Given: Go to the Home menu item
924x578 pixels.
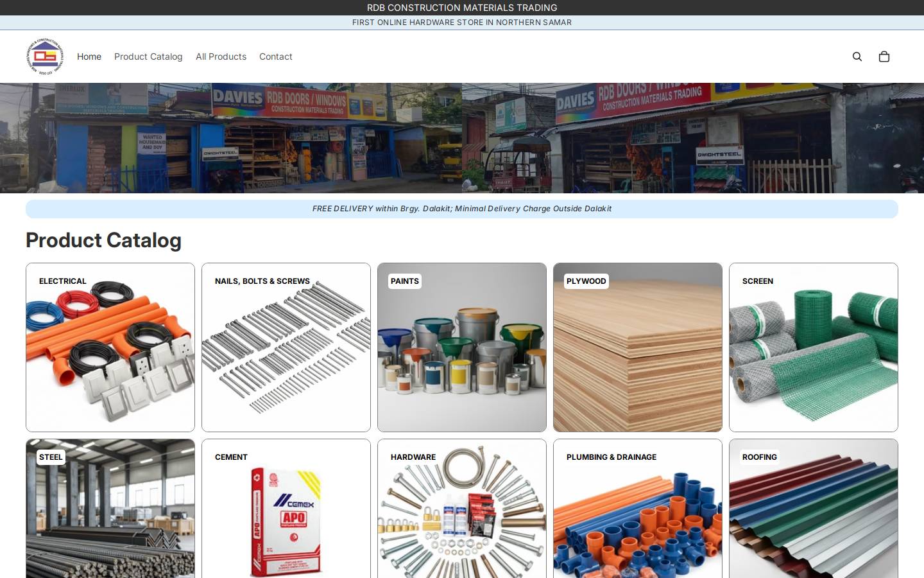Looking at the screenshot, I should click(x=89, y=57).
